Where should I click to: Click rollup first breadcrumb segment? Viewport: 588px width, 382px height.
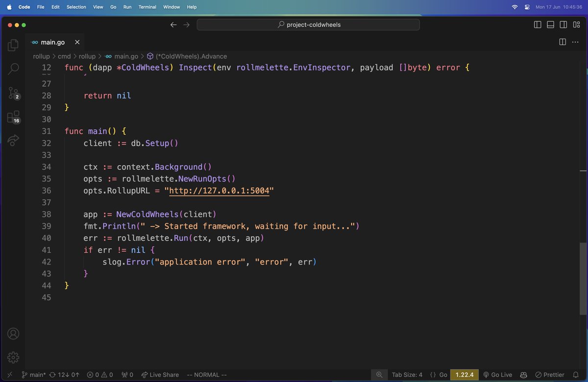click(41, 56)
